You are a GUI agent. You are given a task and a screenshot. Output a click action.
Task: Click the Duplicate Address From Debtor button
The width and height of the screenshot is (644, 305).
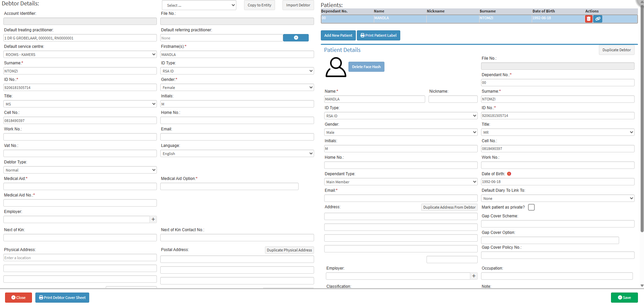(449, 207)
